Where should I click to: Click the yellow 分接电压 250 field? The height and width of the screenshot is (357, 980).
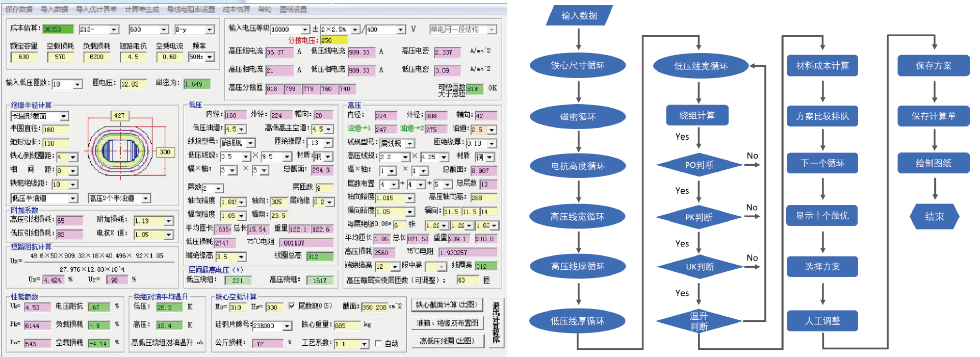[333, 40]
